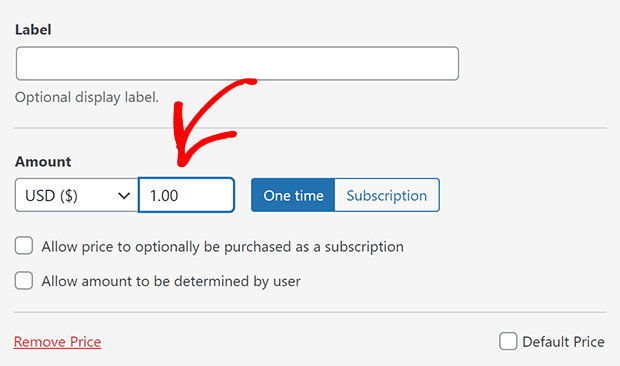
Task: Click the bold Label heading
Action: [33, 30]
